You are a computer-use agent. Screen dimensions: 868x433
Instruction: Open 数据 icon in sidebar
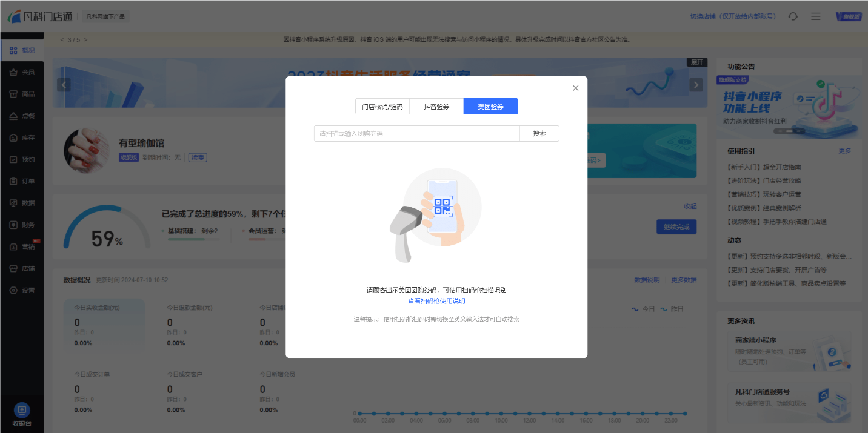click(x=13, y=203)
